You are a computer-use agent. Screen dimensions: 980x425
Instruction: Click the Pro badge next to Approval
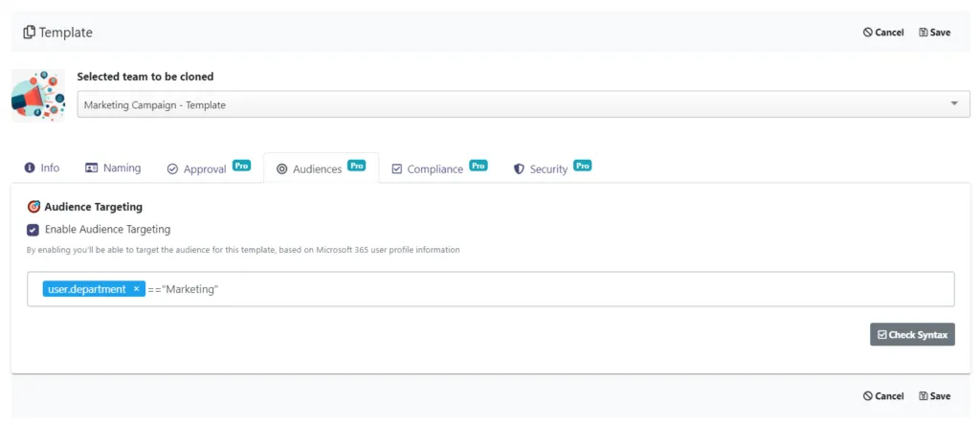(241, 166)
